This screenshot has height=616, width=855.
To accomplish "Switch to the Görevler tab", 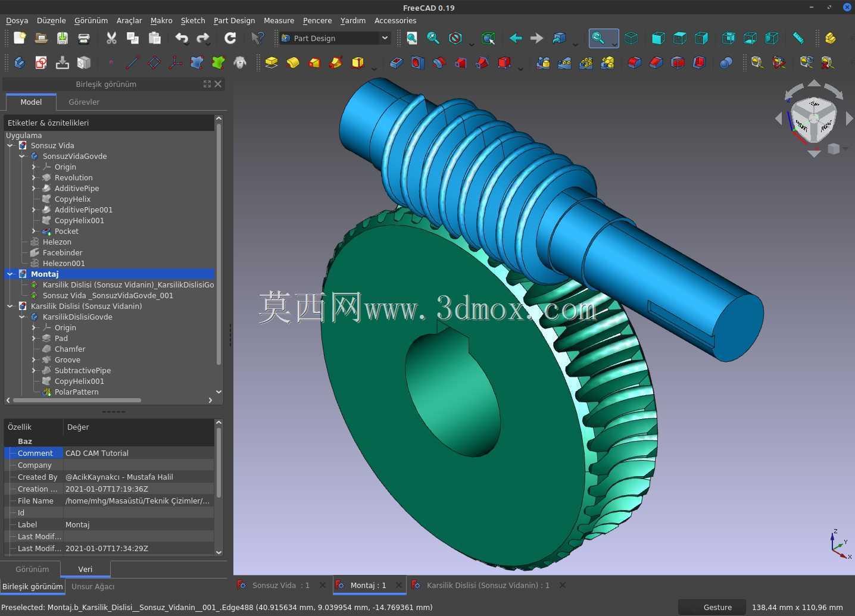I will point(84,102).
